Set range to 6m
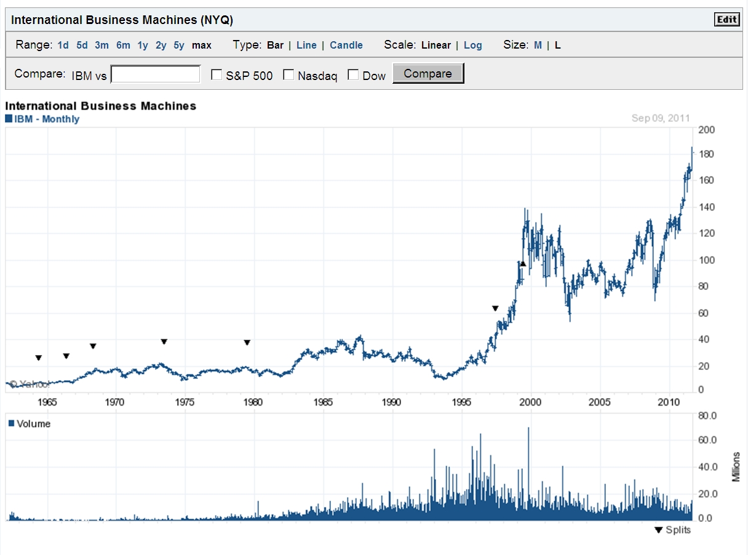Screen dimensions: 756x555 [123, 45]
